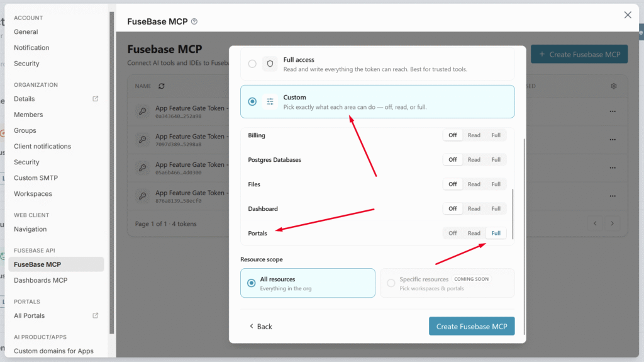Select the Custom radio button
The width and height of the screenshot is (644, 362).
(252, 101)
